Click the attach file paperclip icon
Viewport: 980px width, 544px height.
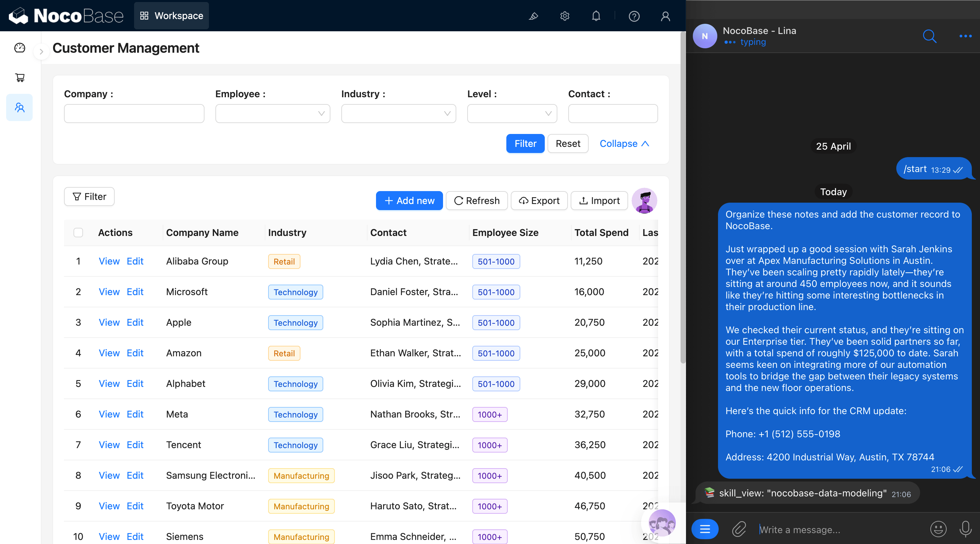[x=739, y=529]
